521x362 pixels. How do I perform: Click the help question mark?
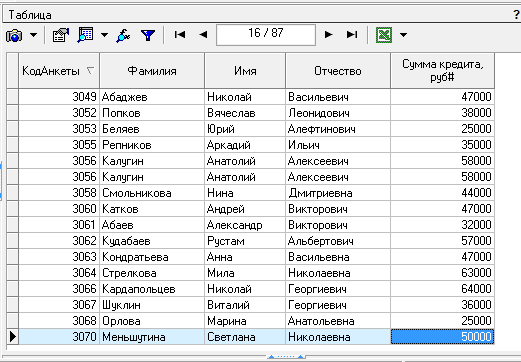click(516, 15)
